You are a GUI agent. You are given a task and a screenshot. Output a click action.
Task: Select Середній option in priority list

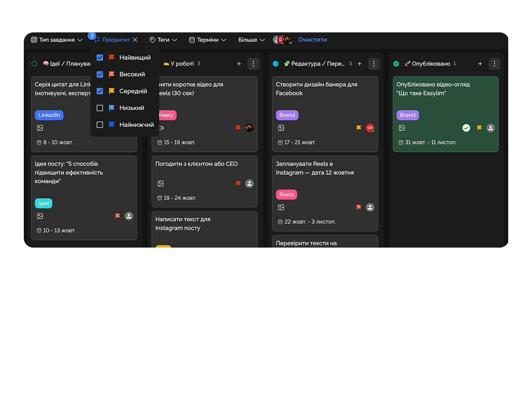click(133, 91)
